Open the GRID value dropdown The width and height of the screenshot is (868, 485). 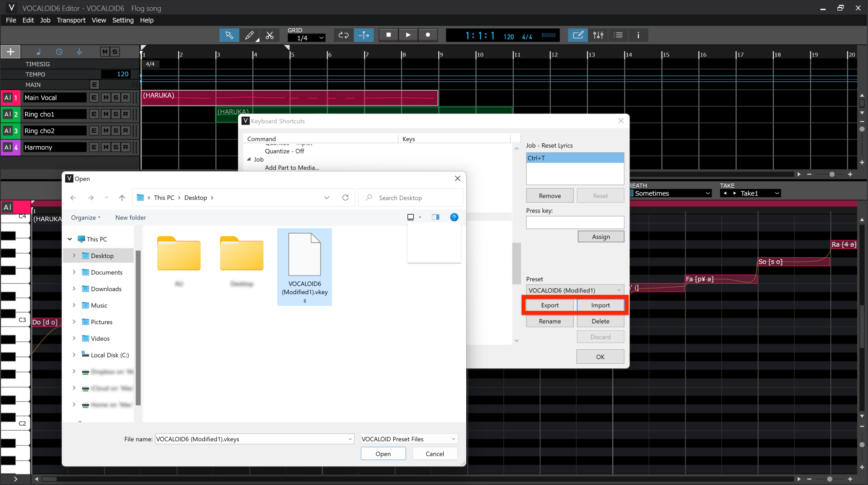pyautogui.click(x=306, y=38)
